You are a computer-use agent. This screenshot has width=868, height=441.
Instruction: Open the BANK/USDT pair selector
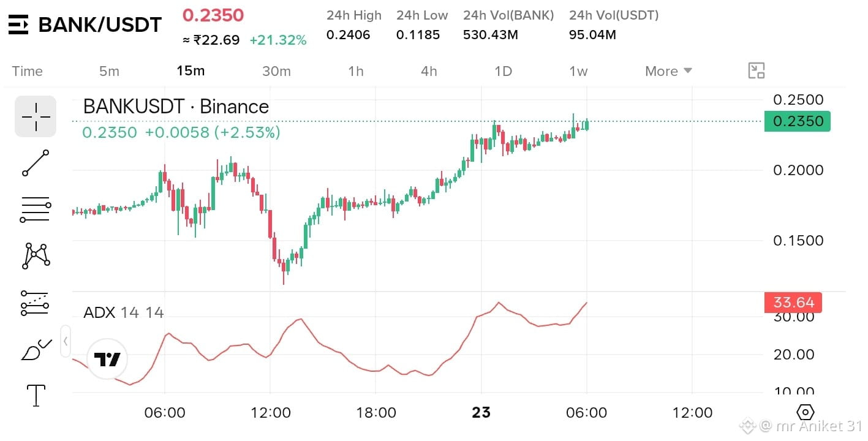pos(100,24)
